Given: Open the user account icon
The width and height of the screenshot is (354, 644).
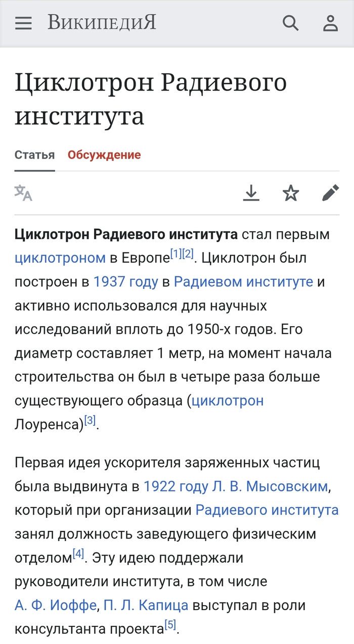Looking at the screenshot, I should 330,23.
